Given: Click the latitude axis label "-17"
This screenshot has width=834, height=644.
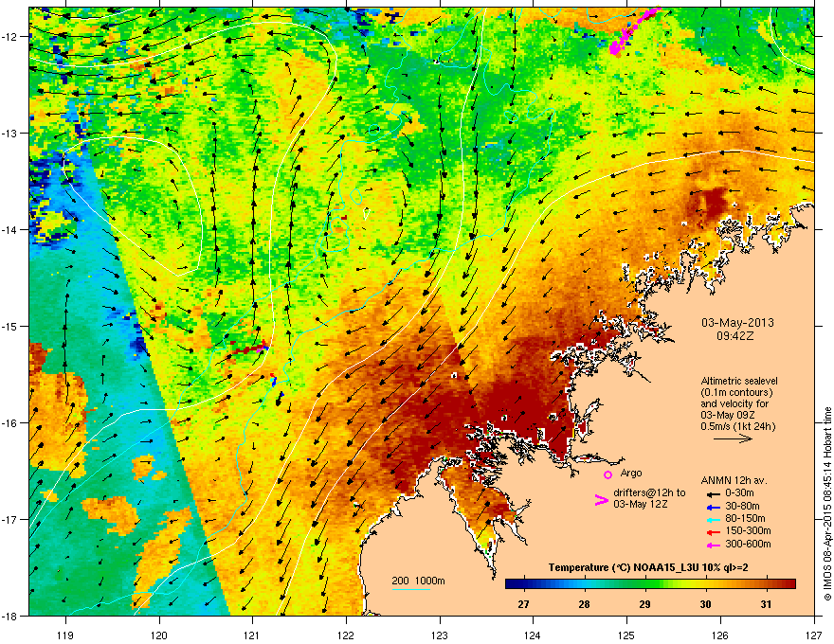Looking at the screenshot, I should [10, 520].
